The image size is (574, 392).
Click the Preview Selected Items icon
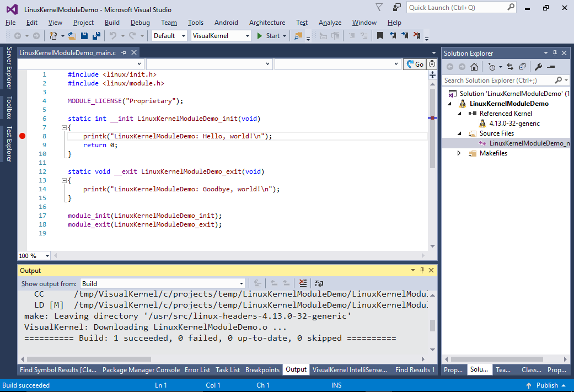click(551, 67)
